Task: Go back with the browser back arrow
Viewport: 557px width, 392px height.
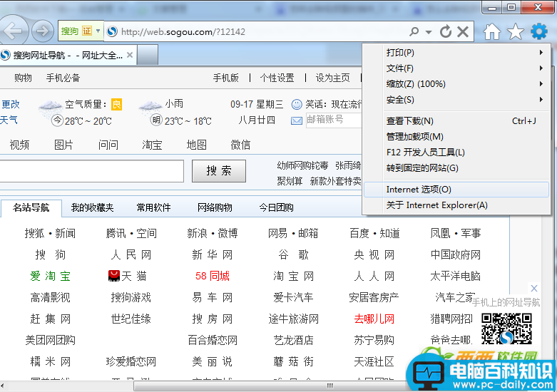Action: (13, 31)
